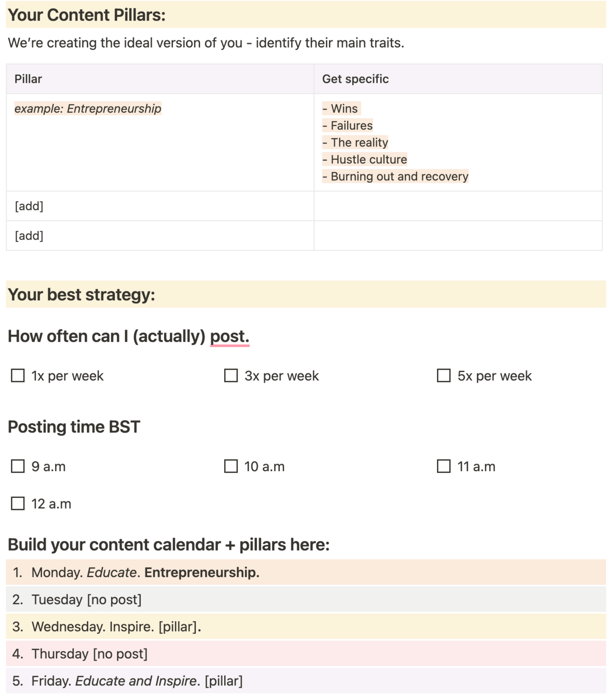The height and width of the screenshot is (700, 607).
Task: Toggle the 11 a.m checkbox
Action: pyautogui.click(x=444, y=467)
